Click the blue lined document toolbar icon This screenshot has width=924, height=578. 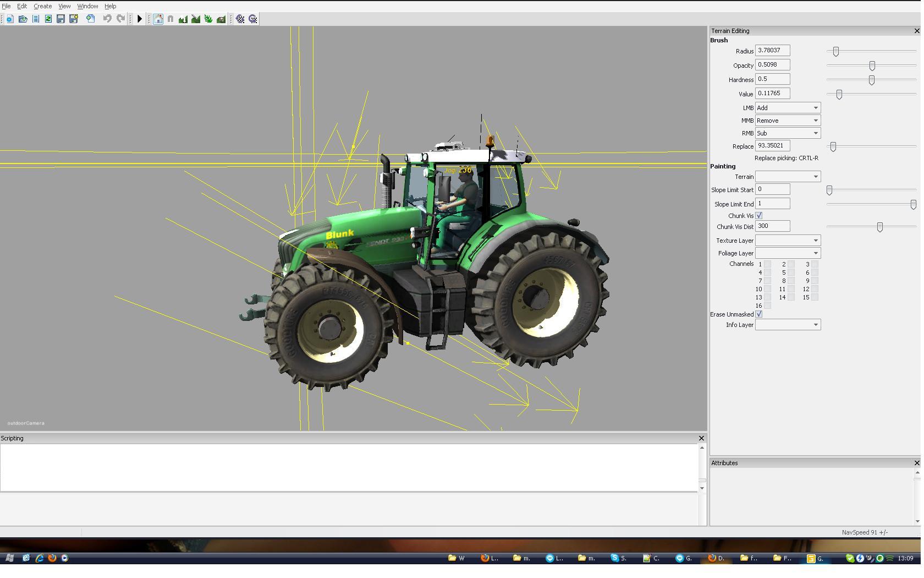36,19
